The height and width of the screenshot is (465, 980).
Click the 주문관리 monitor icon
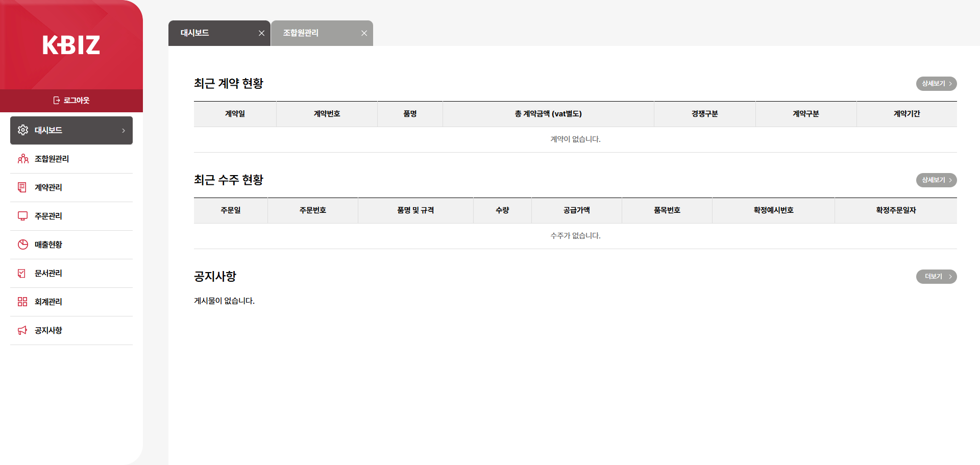(x=22, y=216)
